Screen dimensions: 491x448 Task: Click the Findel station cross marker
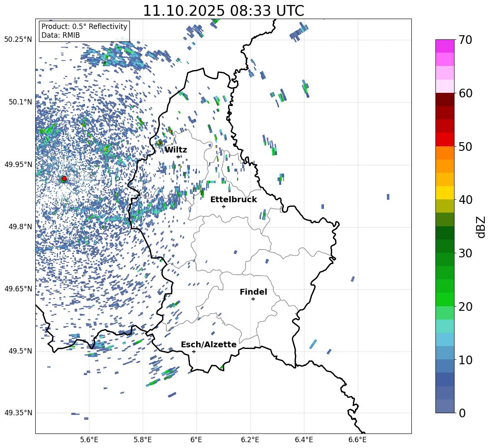point(253,299)
